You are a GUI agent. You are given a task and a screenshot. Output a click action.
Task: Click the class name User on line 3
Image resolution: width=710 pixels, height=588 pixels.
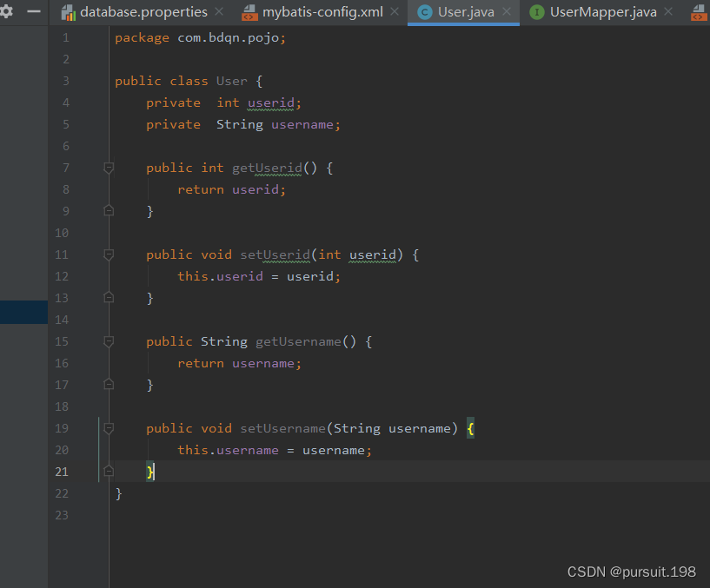point(232,81)
